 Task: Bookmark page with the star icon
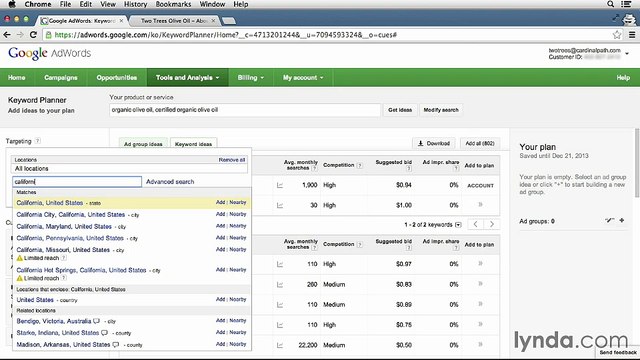(x=617, y=35)
